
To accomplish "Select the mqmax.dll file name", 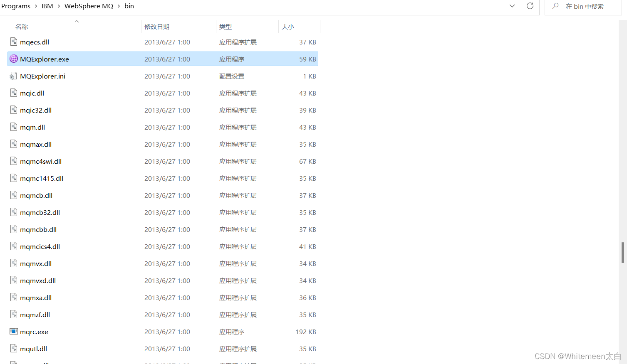I will [x=36, y=144].
